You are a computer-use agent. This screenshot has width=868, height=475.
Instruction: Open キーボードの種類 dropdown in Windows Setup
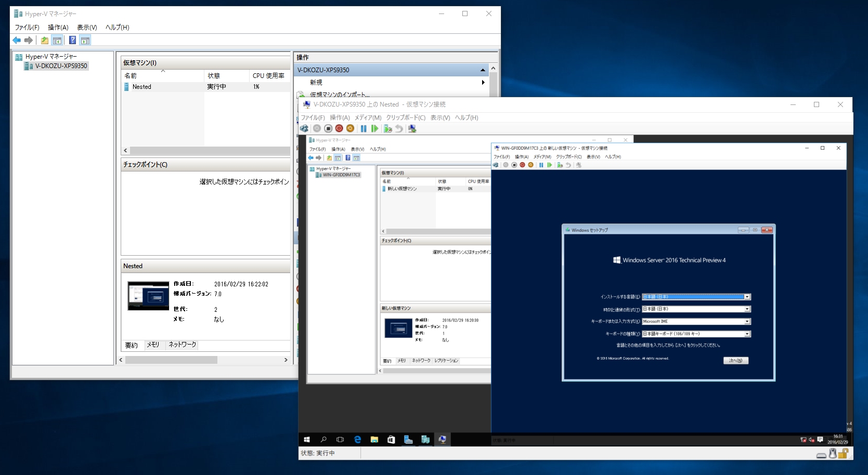coord(747,334)
